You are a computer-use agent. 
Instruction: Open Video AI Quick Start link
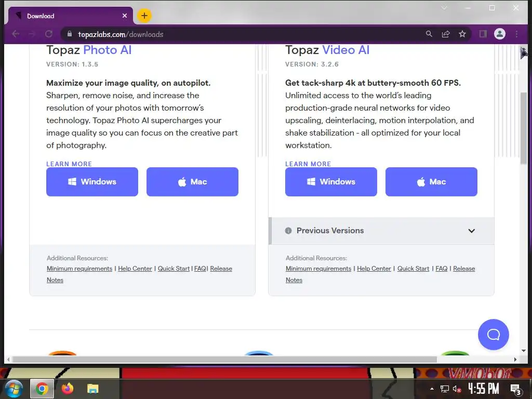pyautogui.click(x=413, y=269)
